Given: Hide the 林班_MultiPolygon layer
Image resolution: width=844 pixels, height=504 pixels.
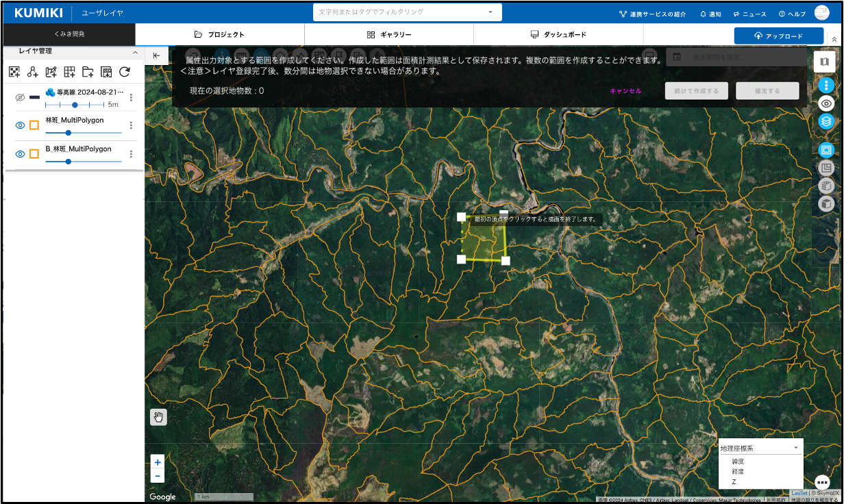Looking at the screenshot, I should [20, 125].
